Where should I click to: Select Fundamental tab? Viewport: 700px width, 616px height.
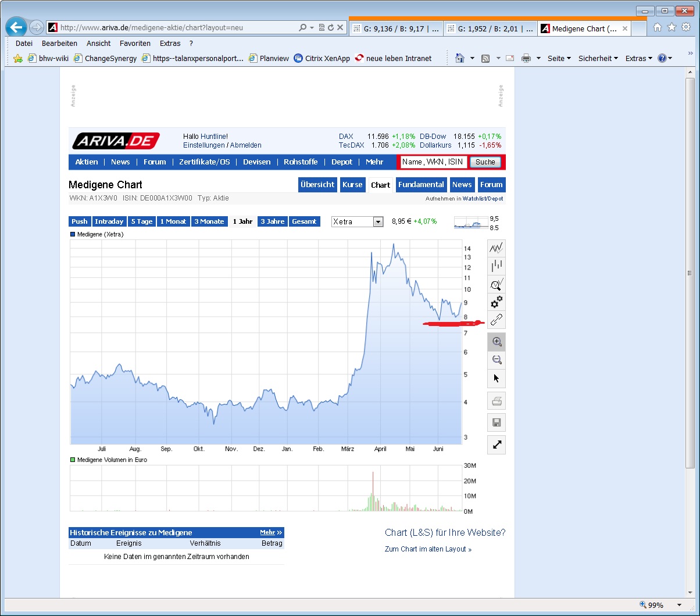[x=422, y=185]
